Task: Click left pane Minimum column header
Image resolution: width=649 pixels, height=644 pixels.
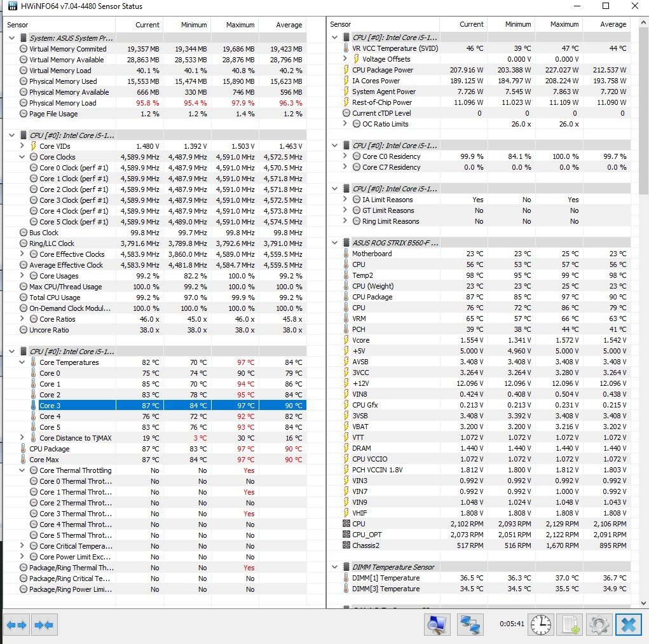Action: (187, 24)
